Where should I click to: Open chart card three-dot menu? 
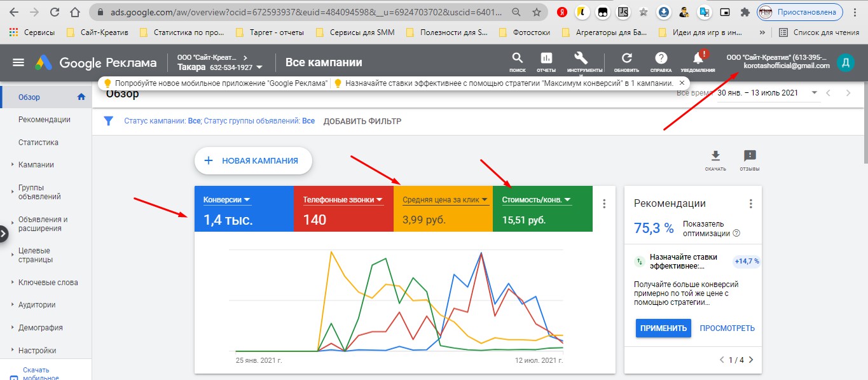[x=604, y=204]
